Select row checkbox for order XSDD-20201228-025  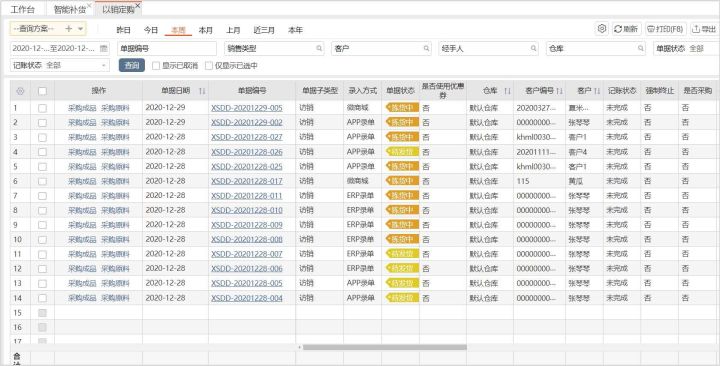click(x=42, y=167)
